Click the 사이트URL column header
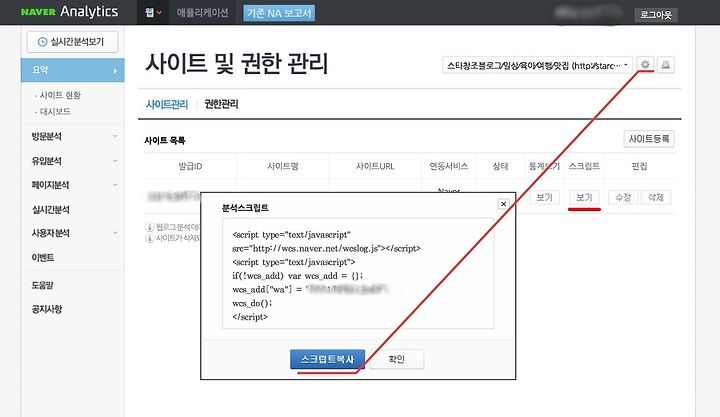 click(x=375, y=166)
